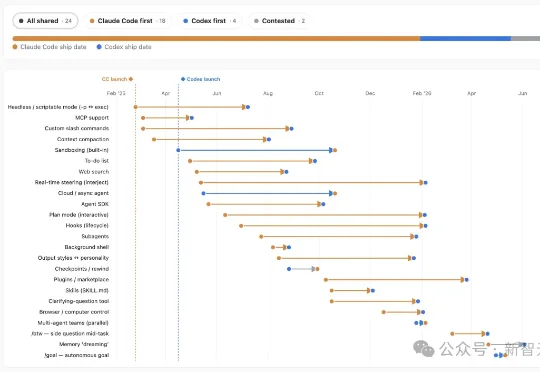Click Cloud / async agent blue start dot
This screenshot has width=540, height=372.
coord(204,193)
